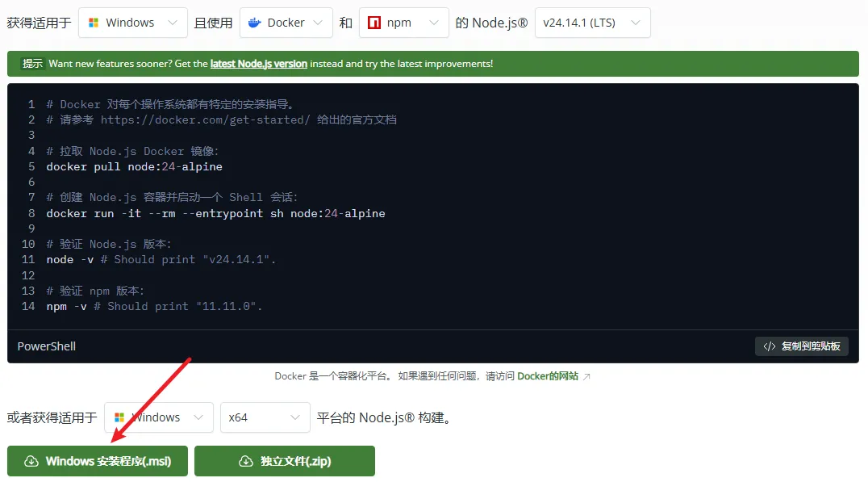The image size is (868, 482).
Task: Click the code brackets icon on copy button
Action: pyautogui.click(x=770, y=346)
